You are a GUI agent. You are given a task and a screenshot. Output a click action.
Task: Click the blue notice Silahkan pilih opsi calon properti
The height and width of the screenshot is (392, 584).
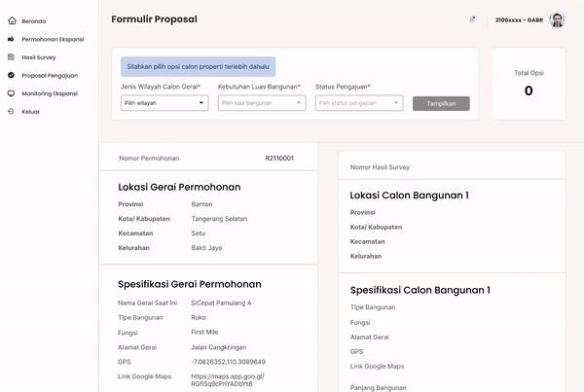click(x=199, y=67)
